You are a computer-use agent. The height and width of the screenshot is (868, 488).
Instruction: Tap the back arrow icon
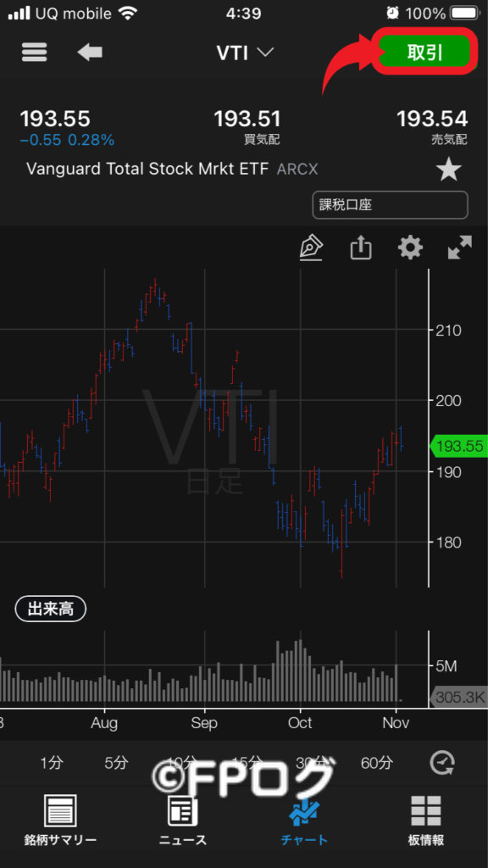pos(90,53)
